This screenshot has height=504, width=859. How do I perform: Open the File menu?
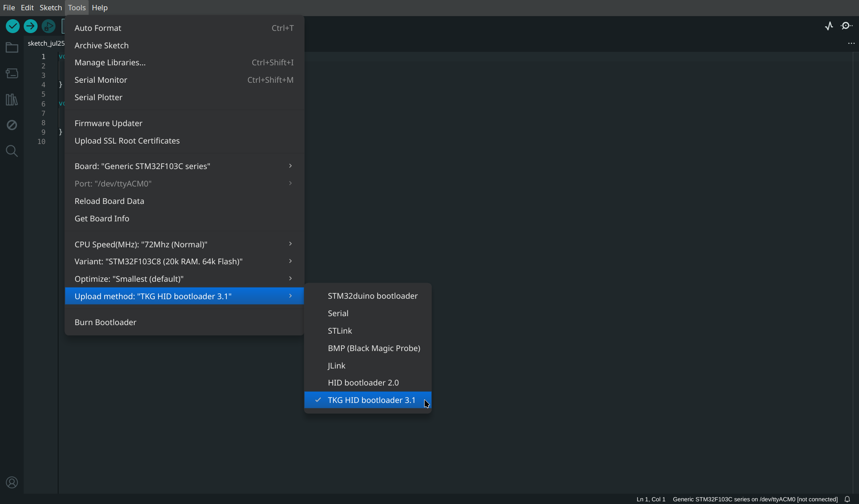point(9,8)
